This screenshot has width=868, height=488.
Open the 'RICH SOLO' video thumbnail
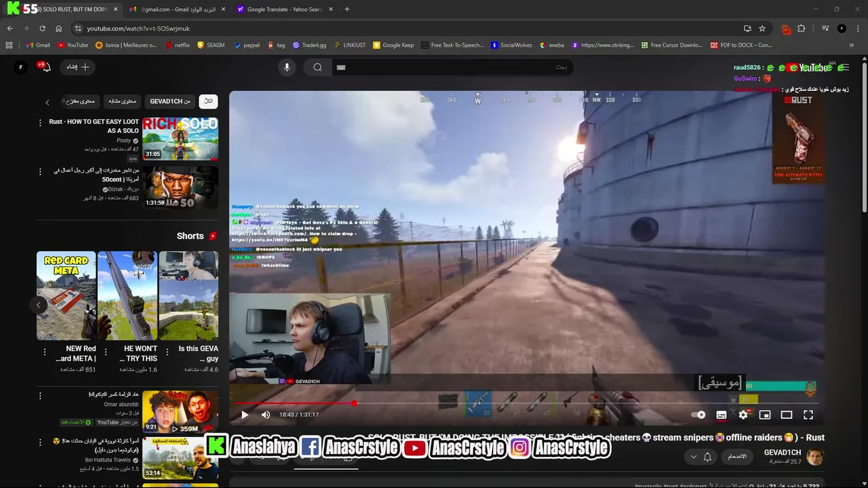click(180, 139)
